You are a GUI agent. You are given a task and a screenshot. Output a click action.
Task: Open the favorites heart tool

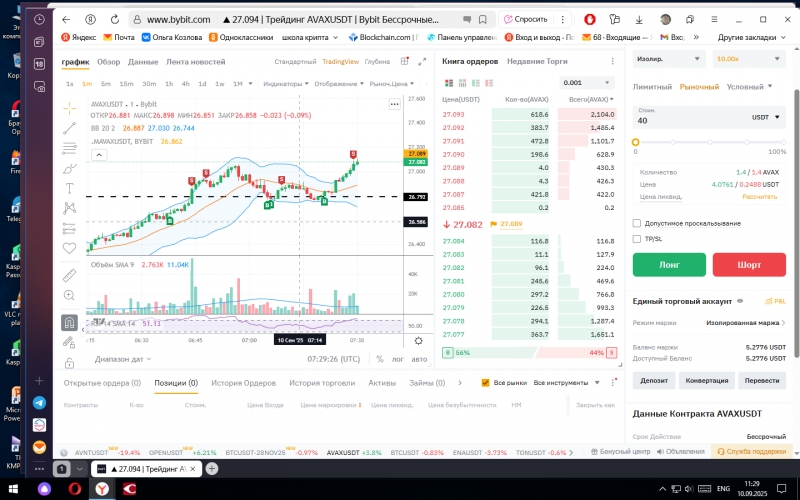69,248
